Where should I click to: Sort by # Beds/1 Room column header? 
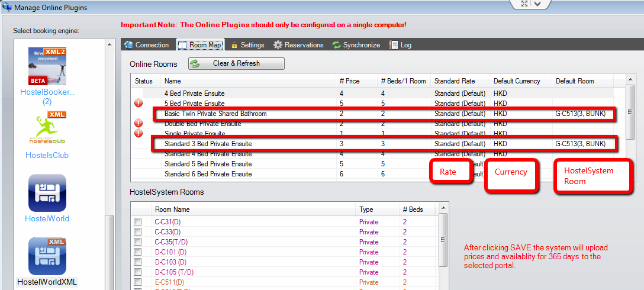click(x=404, y=81)
